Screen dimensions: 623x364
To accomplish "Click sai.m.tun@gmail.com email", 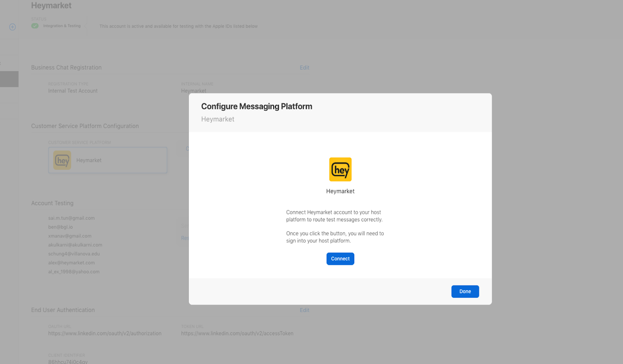I will pyautogui.click(x=72, y=218).
